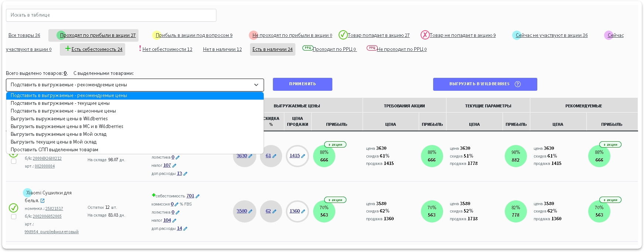Edit себестоимость 701 with pencil icon
The height and width of the screenshot is (252, 644).
coord(198,196)
